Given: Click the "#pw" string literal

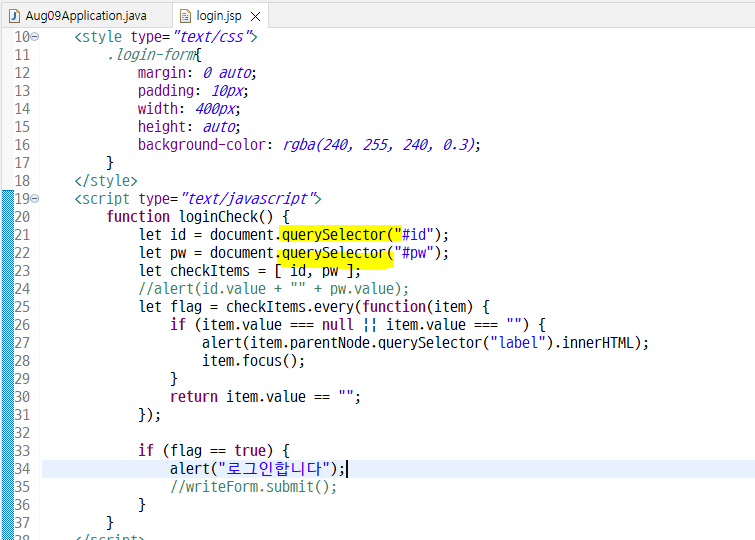Looking at the screenshot, I should pyautogui.click(x=414, y=253).
